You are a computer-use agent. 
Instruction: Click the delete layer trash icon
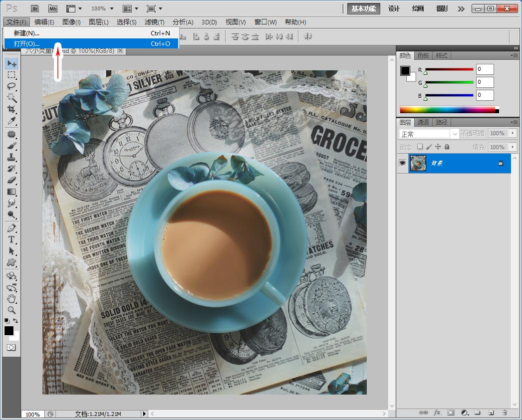(505, 413)
